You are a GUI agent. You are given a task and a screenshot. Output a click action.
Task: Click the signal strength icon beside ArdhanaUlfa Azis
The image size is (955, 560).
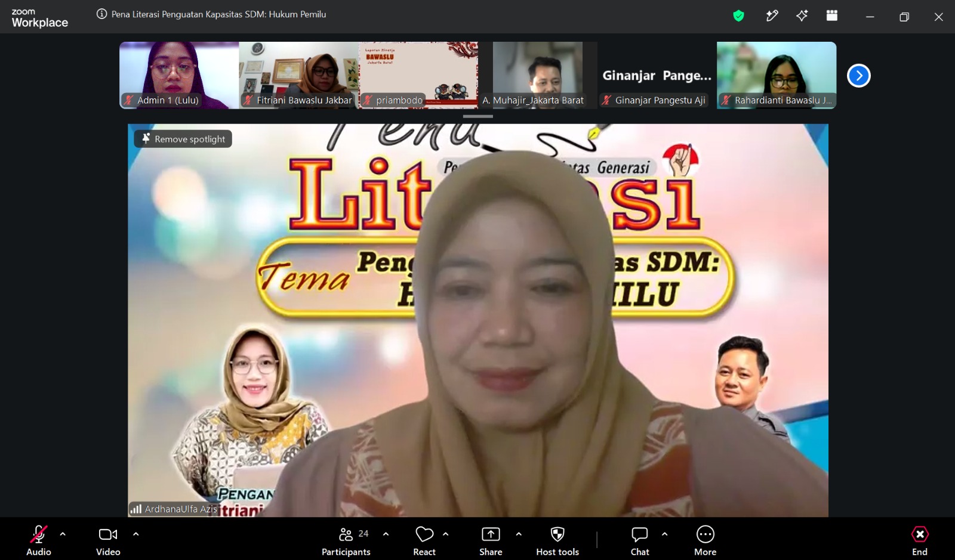coord(136,509)
